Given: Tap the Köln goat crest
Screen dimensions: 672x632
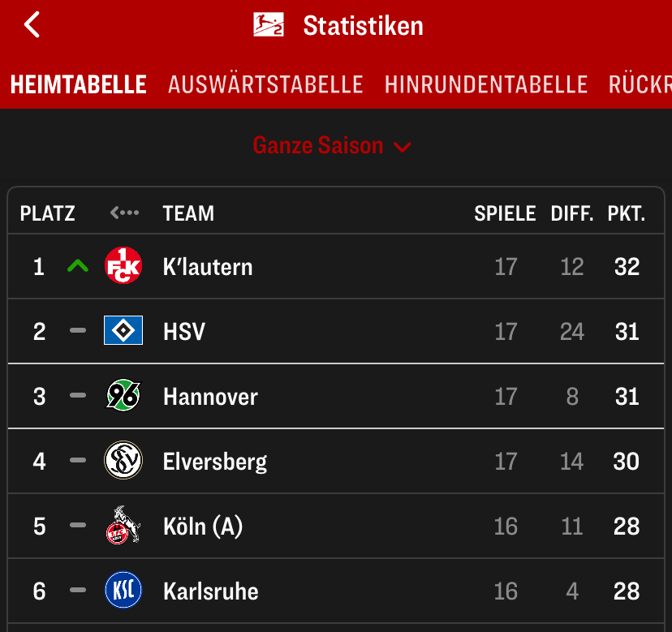Looking at the screenshot, I should point(123,526).
